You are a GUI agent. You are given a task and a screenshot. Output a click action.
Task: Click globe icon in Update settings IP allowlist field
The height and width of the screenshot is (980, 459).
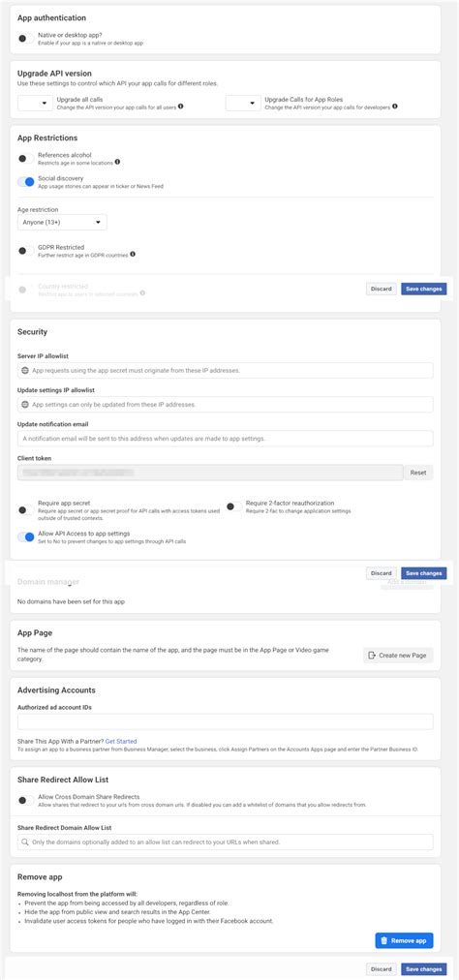tap(25, 405)
